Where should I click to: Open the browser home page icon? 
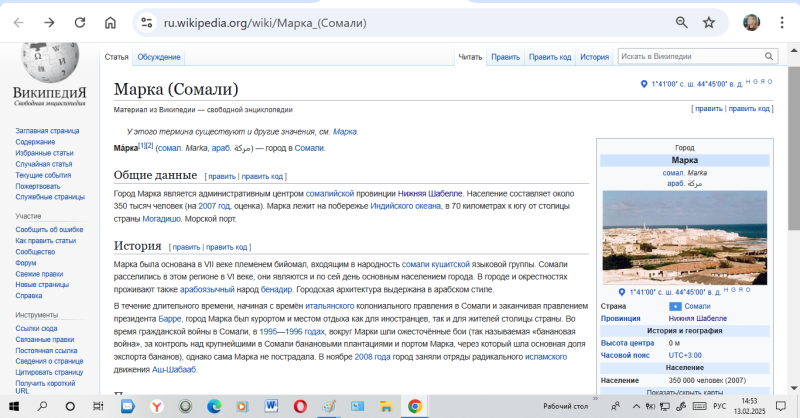[x=110, y=22]
